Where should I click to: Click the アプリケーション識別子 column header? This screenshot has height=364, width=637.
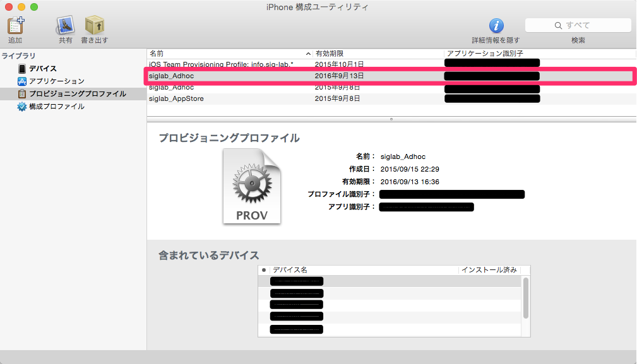[540, 54]
